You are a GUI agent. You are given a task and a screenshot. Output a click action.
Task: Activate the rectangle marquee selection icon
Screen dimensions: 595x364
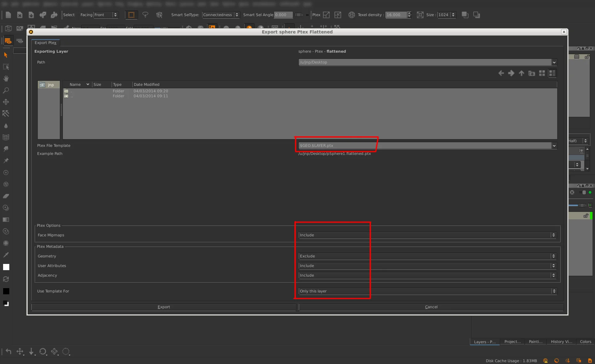click(x=131, y=15)
